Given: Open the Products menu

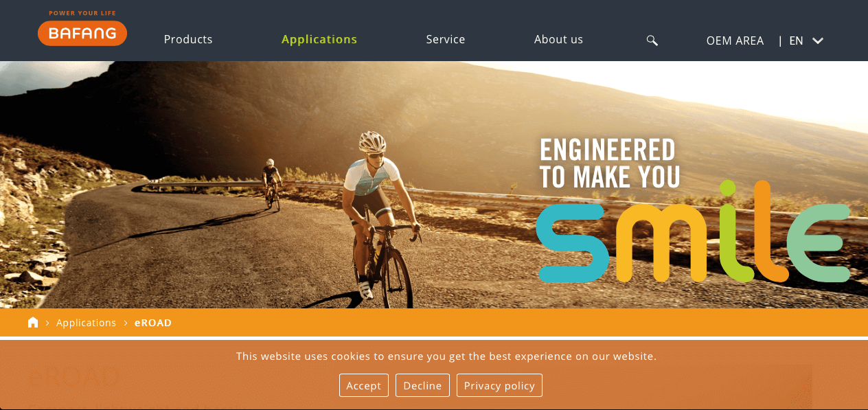Looking at the screenshot, I should (188, 39).
